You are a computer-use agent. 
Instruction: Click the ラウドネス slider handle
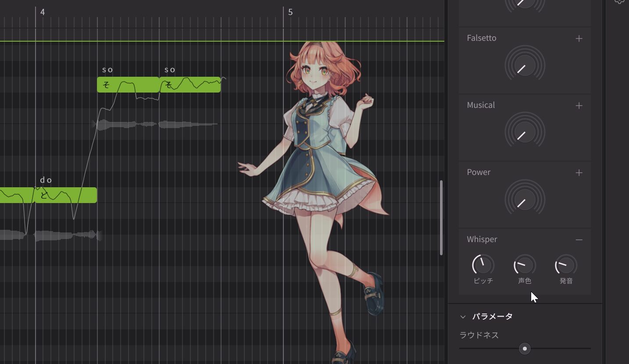pyautogui.click(x=525, y=349)
